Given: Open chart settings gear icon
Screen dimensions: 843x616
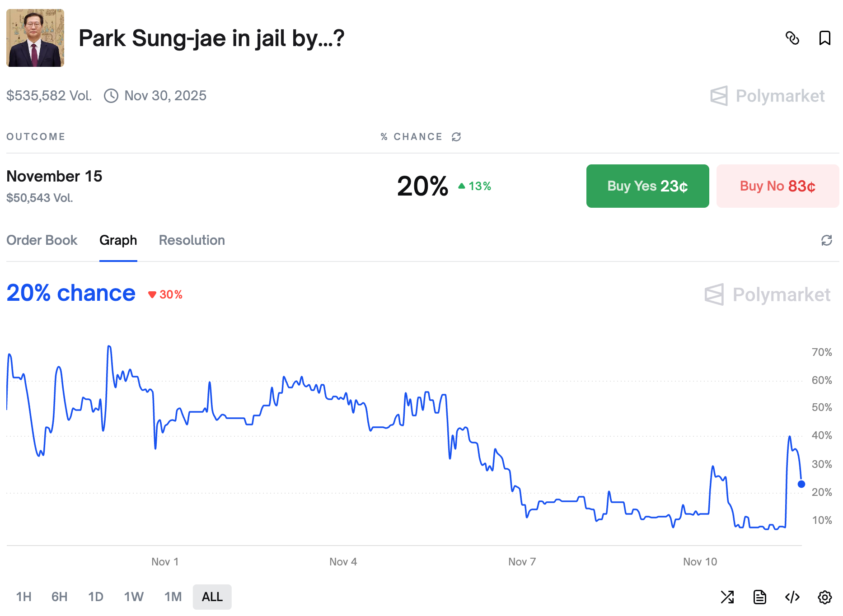Looking at the screenshot, I should pyautogui.click(x=824, y=597).
